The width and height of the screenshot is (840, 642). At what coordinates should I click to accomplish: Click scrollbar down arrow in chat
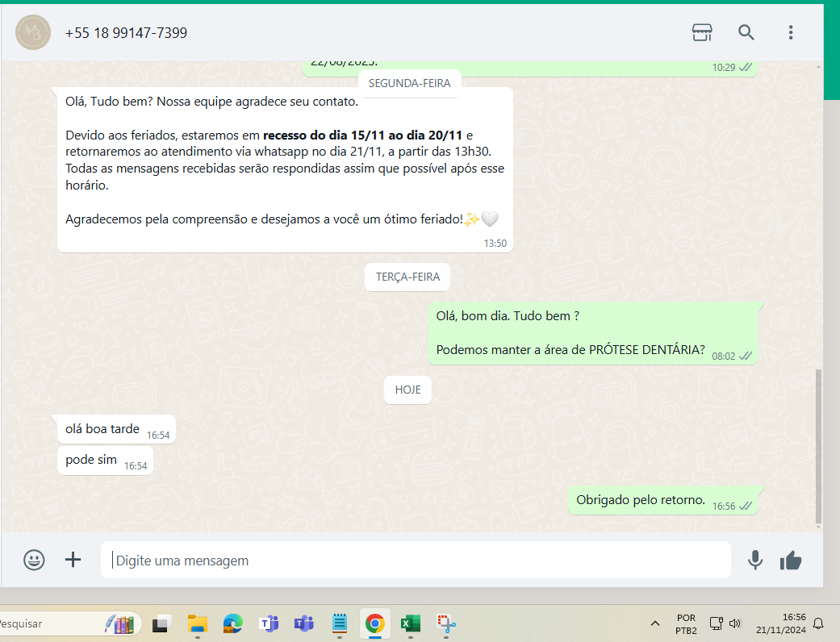pyautogui.click(x=818, y=527)
